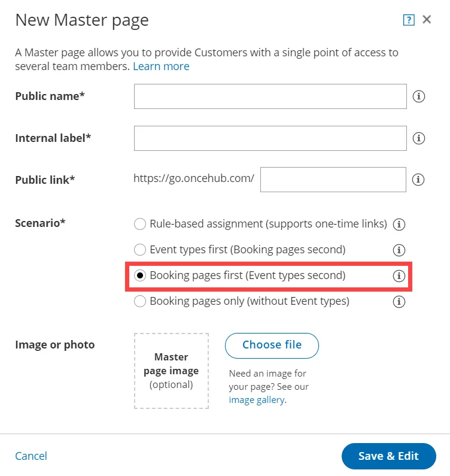Open the Learn more link
Viewport: 450px width, 476px height.
click(x=161, y=66)
